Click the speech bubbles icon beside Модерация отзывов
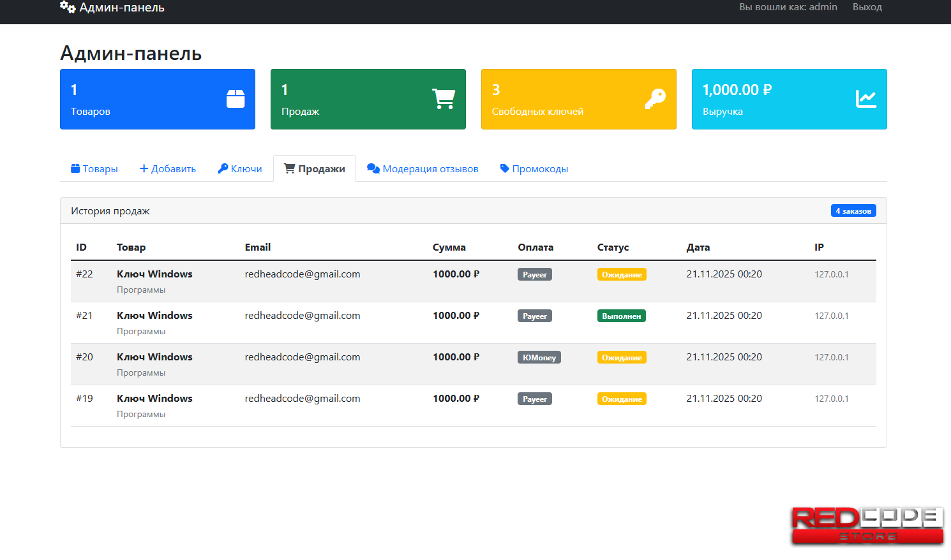 (373, 168)
